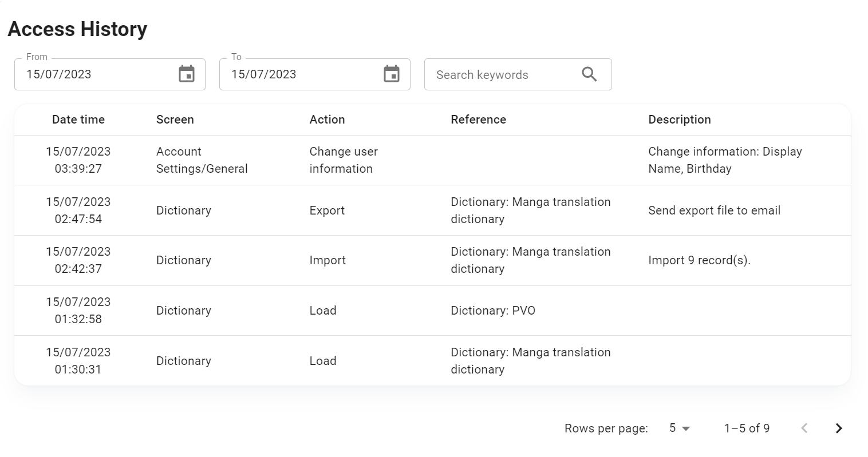Select the 01:30:31 date time cell

(78, 361)
